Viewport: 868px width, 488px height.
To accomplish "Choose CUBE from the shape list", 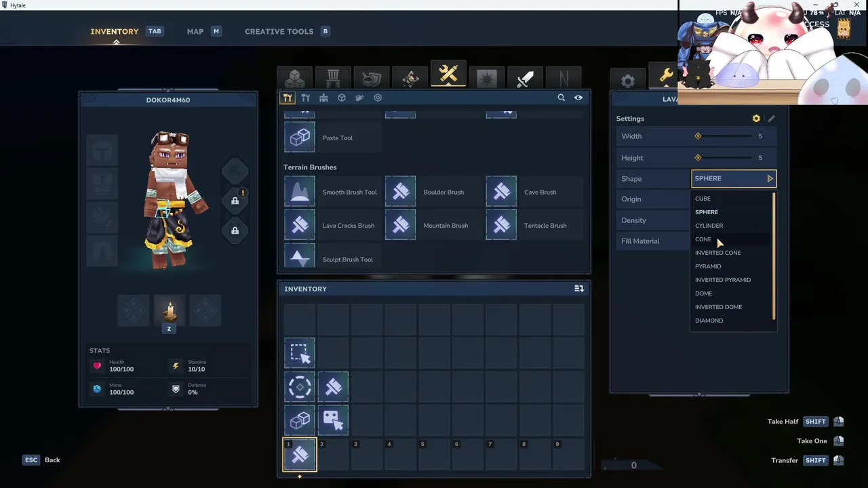I will 703,199.
